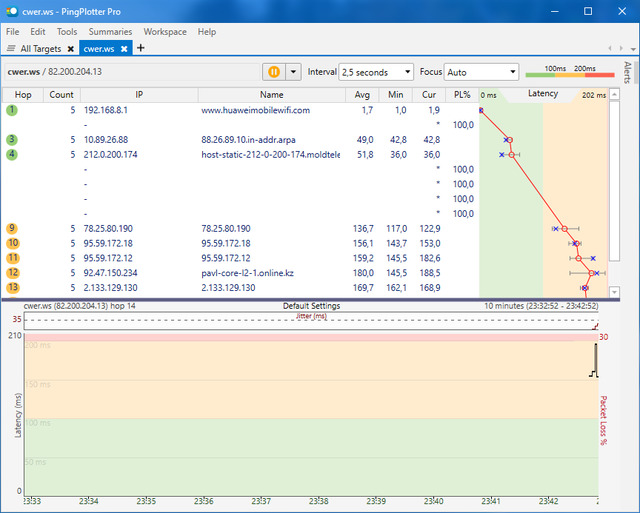This screenshot has width=640, height=513.
Task: Open the Summaries menu
Action: pyautogui.click(x=110, y=31)
